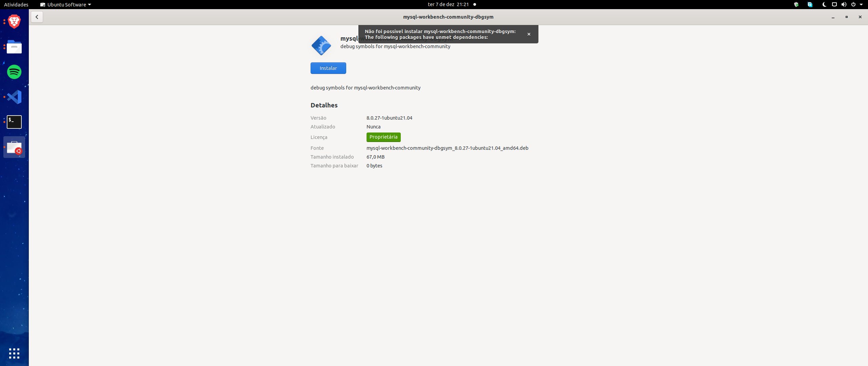Expand the Ubuntu Software app menu
The height and width of the screenshot is (366, 868).
pos(66,4)
